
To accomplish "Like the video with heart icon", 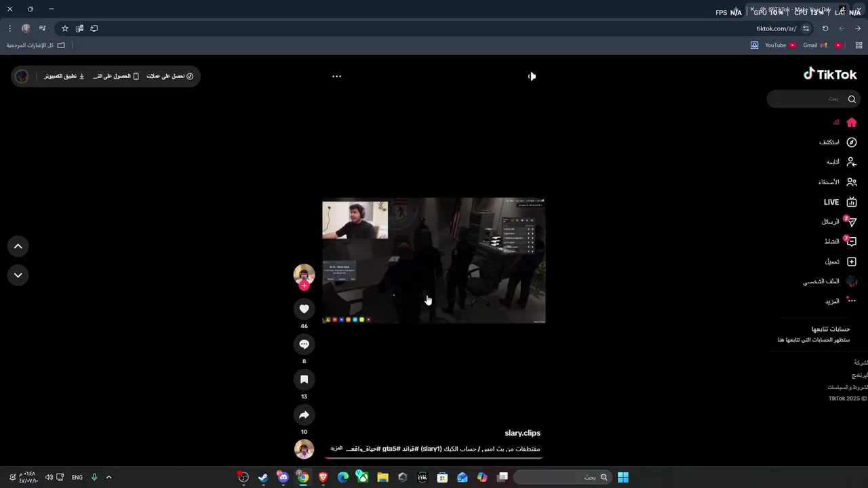I will tap(304, 309).
